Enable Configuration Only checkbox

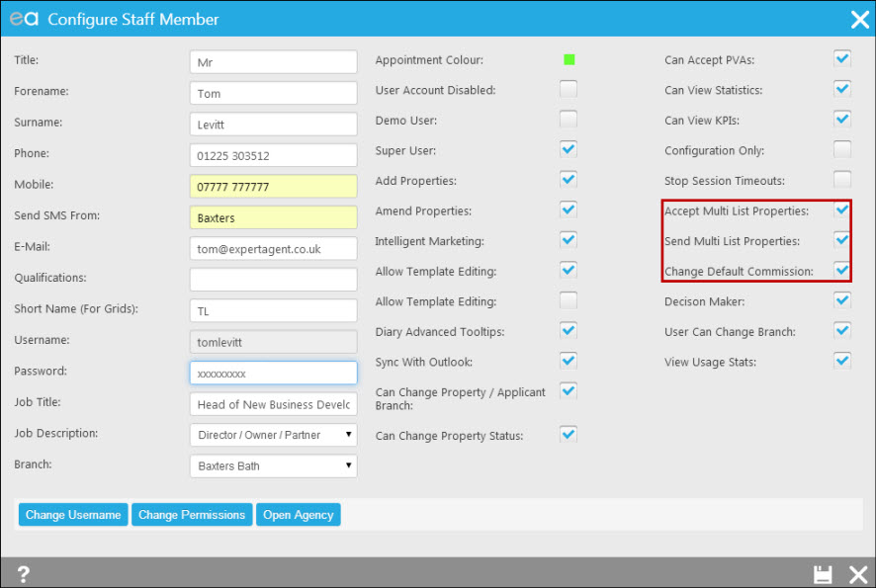[842, 149]
